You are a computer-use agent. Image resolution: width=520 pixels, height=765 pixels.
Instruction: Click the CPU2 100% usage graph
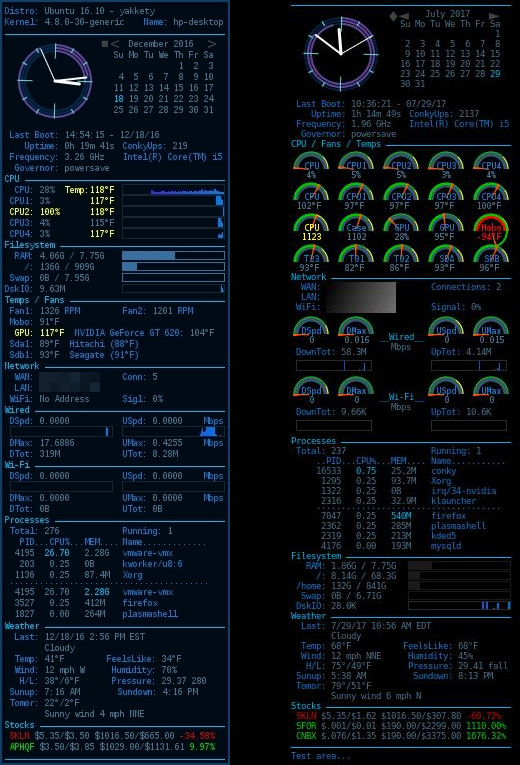(x=173, y=212)
